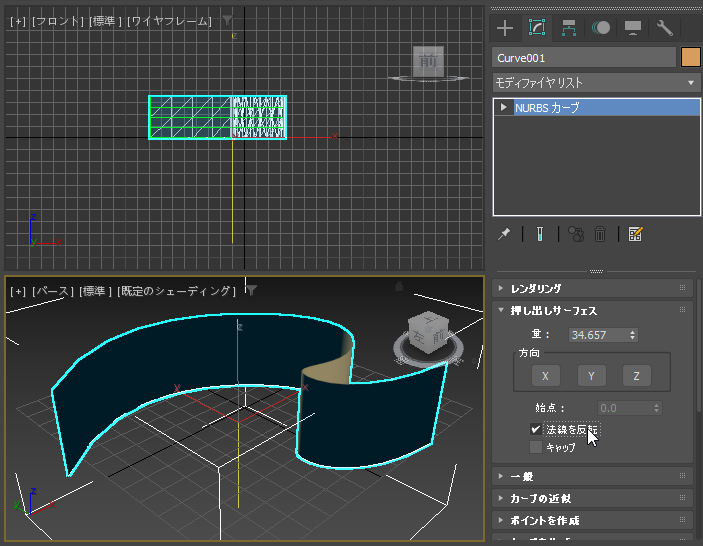Open [標準] menu in front viewport
The width and height of the screenshot is (703, 546).
[105, 21]
